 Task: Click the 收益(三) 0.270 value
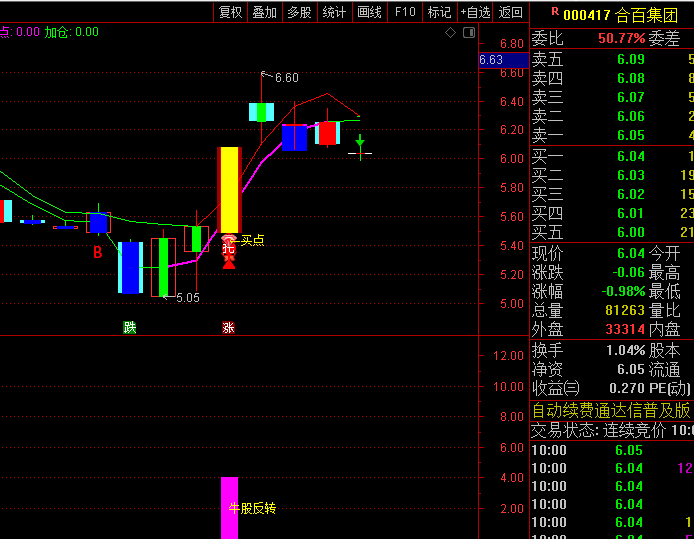tap(627, 389)
